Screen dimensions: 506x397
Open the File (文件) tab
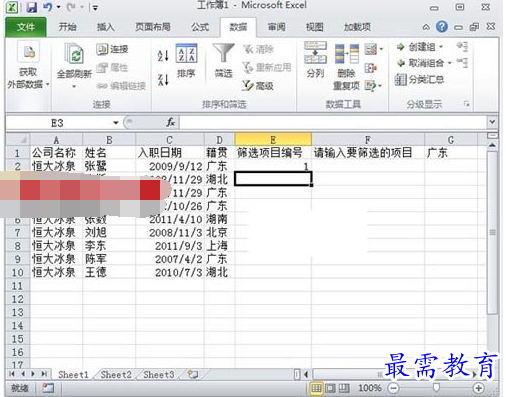pos(26,27)
